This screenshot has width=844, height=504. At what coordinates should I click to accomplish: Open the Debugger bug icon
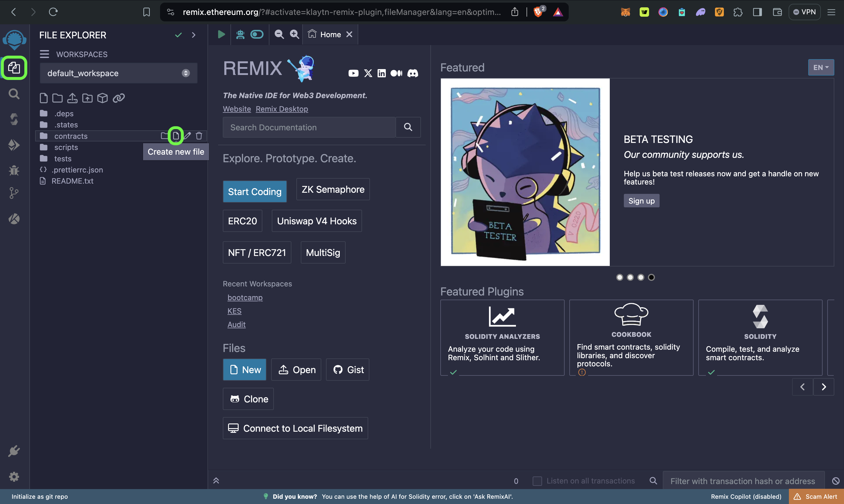tap(14, 170)
